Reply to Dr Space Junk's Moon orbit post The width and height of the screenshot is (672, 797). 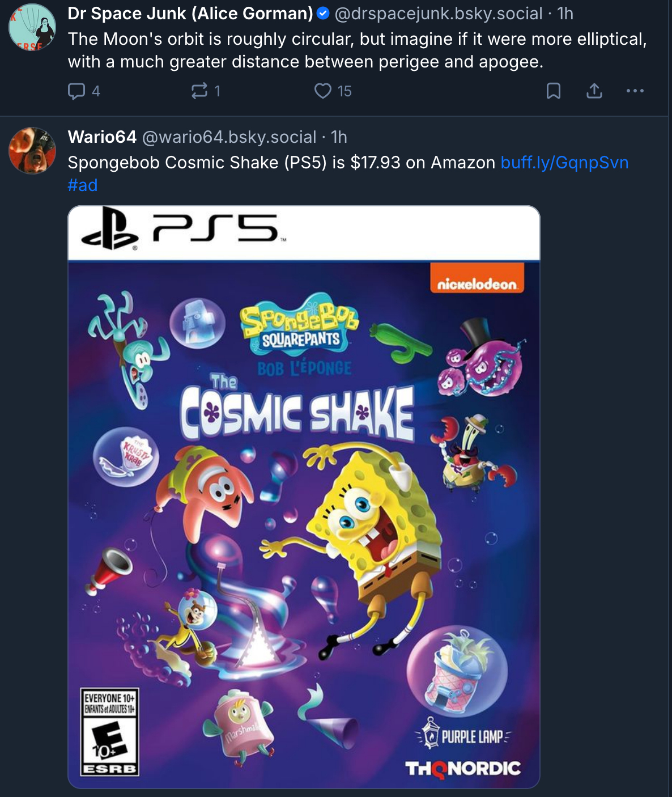(76, 91)
